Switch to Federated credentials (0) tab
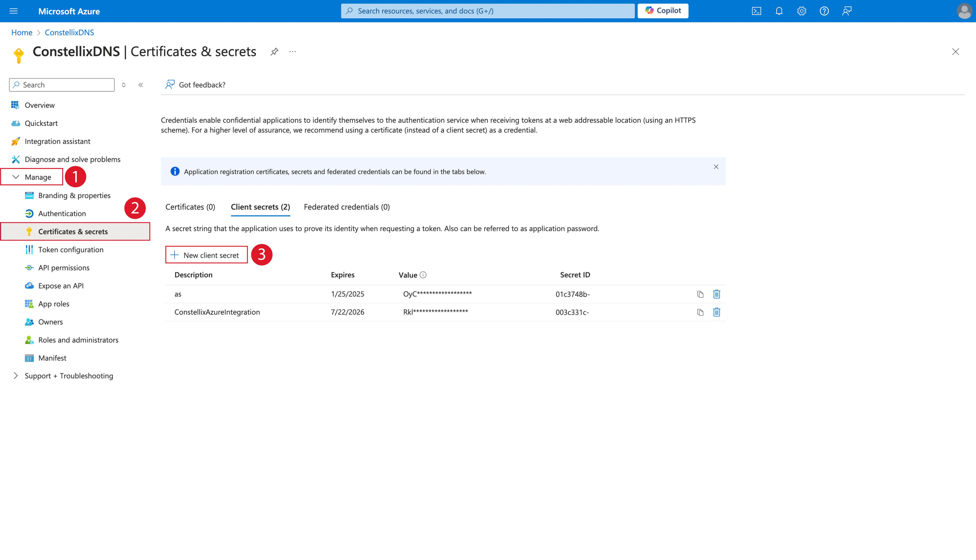Screen dimensions: 976x560 [347, 207]
